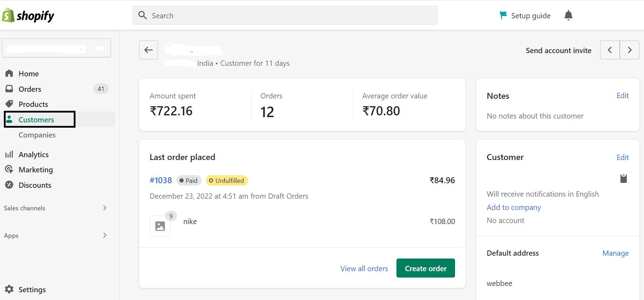Open order #1038 link

[x=160, y=180]
